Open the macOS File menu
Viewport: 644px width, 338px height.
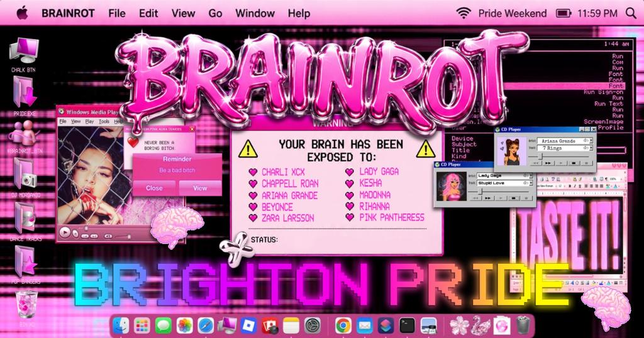[x=117, y=13]
